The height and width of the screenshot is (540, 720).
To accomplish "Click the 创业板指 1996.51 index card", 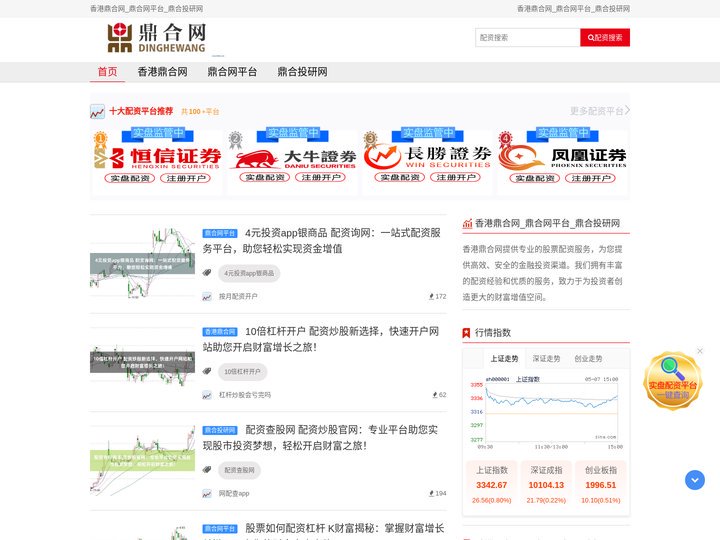I will point(601,485).
